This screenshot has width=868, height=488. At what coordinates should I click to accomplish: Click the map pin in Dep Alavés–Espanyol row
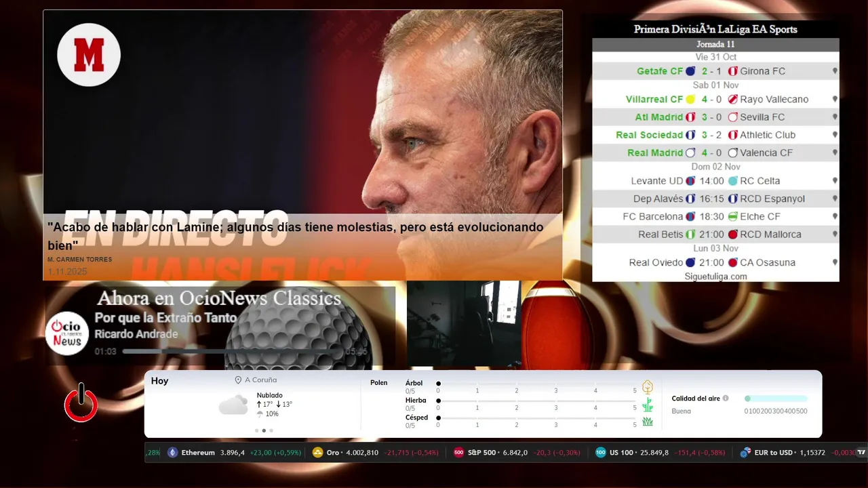(835, 199)
